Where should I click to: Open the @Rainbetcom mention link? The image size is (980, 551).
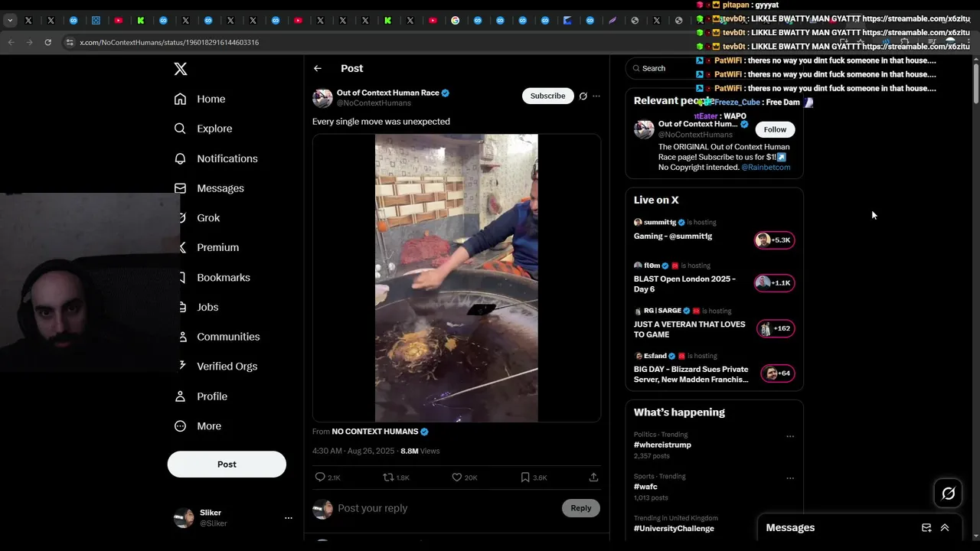(x=766, y=167)
